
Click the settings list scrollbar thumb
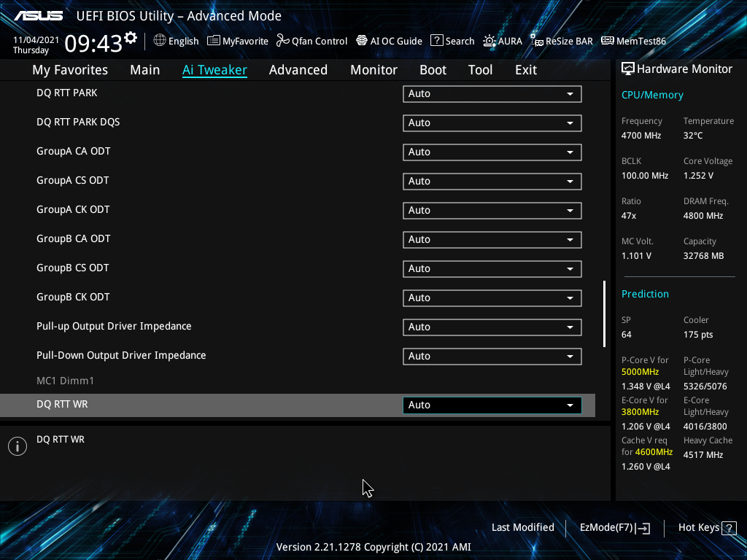[605, 314]
